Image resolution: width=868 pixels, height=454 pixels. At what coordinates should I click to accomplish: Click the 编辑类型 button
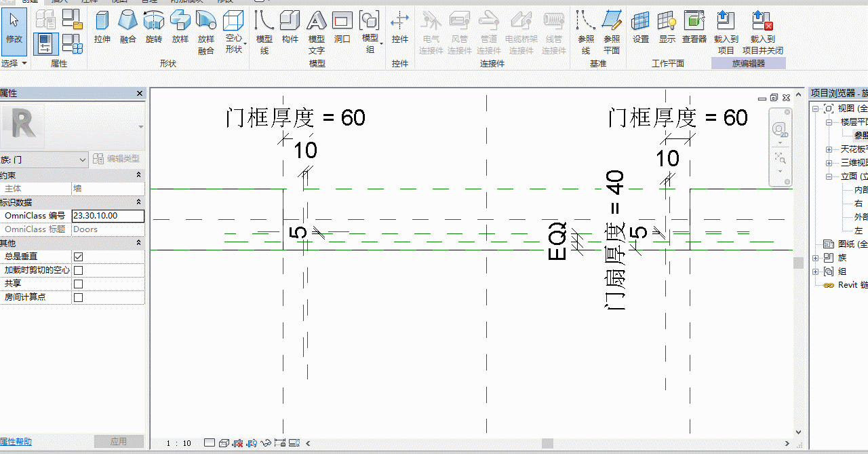117,159
